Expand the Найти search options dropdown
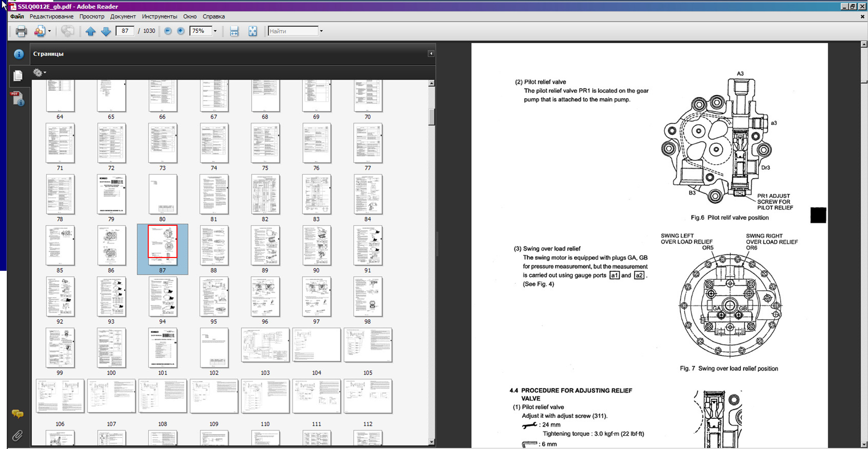Viewport: 868px width, 449px height. tap(321, 31)
